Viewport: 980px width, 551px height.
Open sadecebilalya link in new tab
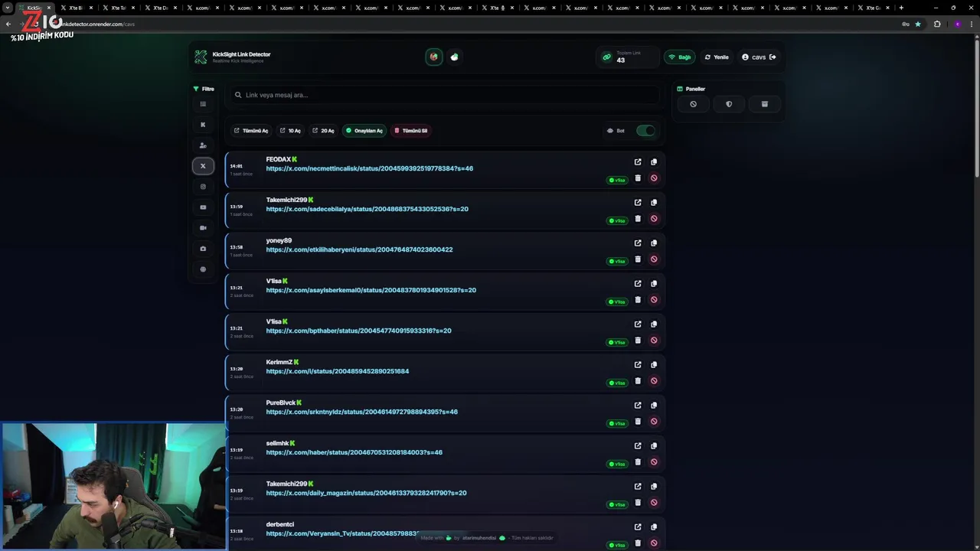click(638, 203)
